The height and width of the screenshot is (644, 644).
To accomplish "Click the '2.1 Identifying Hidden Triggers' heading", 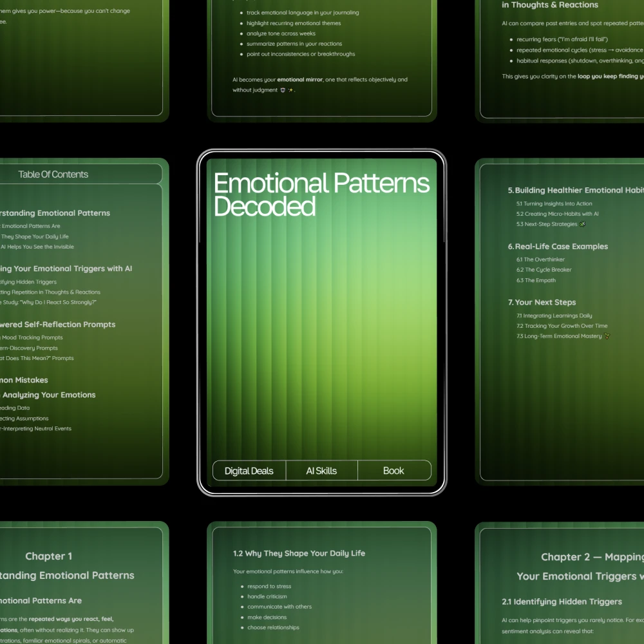I will pos(562,601).
